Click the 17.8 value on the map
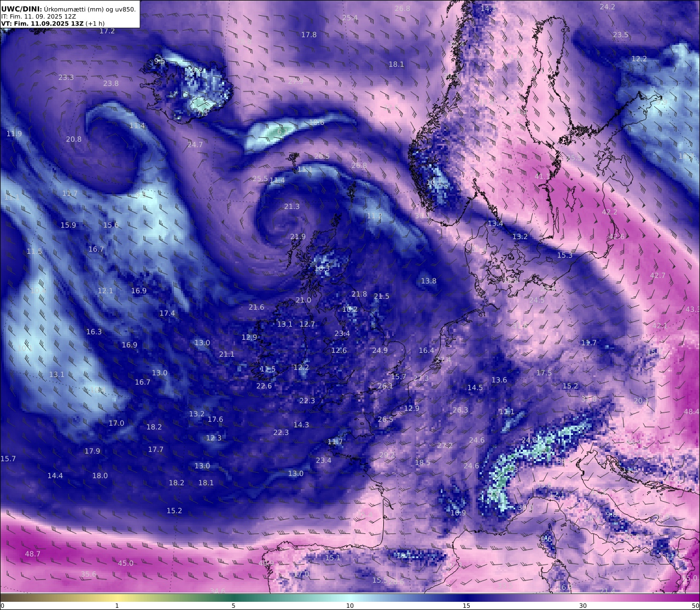Viewport: 700px width, 610px height. 309,35
